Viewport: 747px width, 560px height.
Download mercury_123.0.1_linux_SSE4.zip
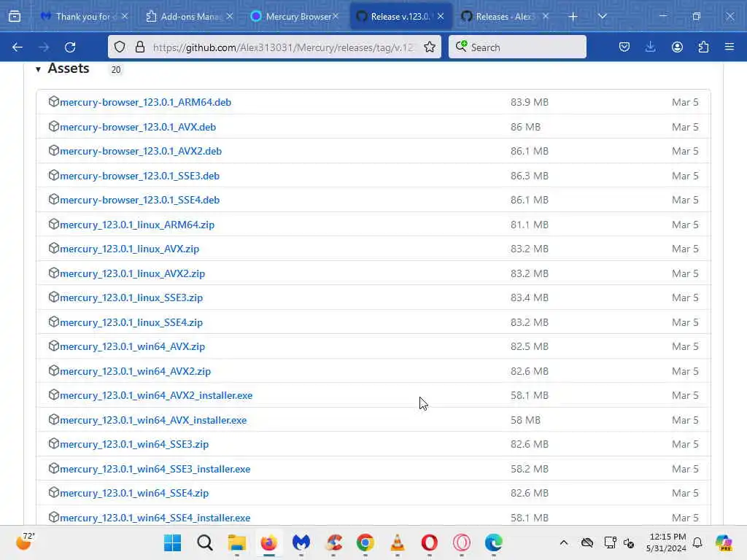[131, 322]
